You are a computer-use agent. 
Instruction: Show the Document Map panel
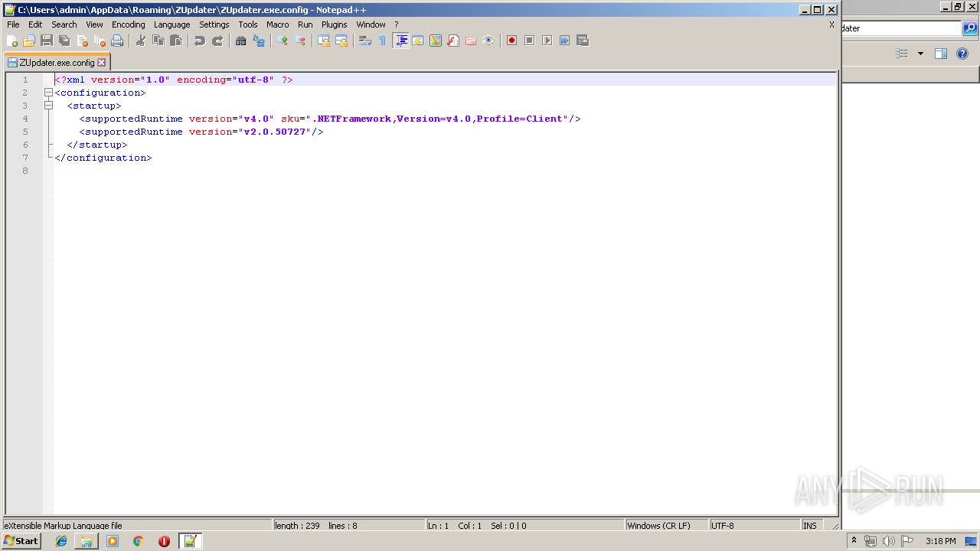[x=436, y=41]
